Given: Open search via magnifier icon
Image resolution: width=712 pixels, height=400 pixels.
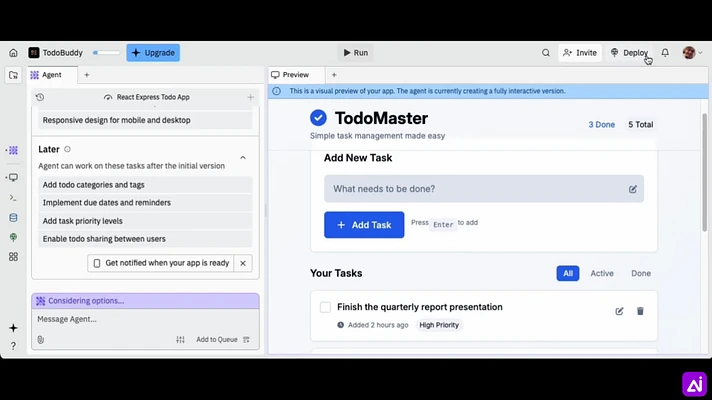Looking at the screenshot, I should click(546, 53).
